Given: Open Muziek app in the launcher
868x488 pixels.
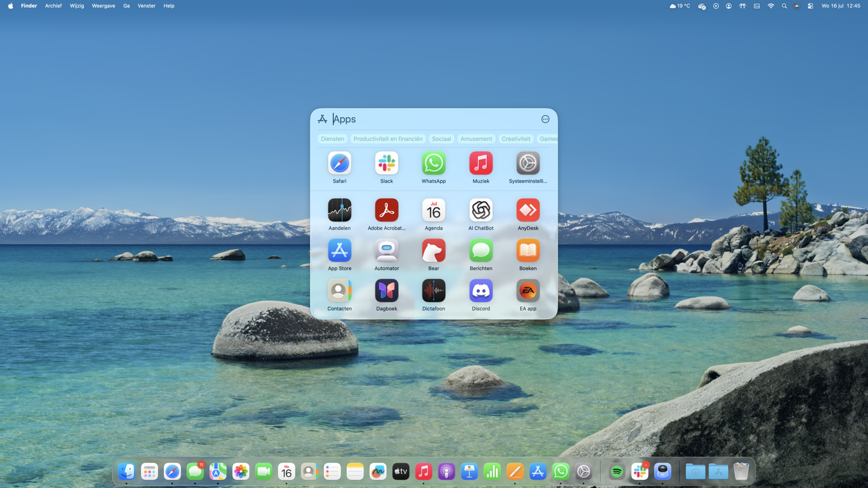Looking at the screenshot, I should [x=481, y=164].
